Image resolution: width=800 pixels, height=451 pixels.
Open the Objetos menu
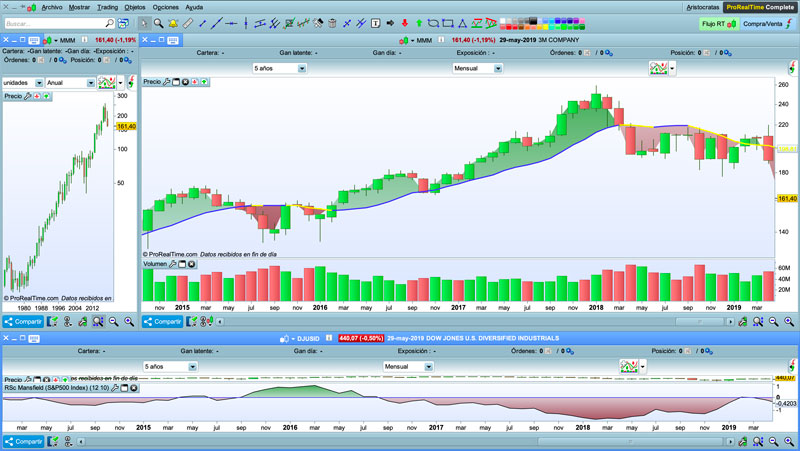(x=135, y=7)
